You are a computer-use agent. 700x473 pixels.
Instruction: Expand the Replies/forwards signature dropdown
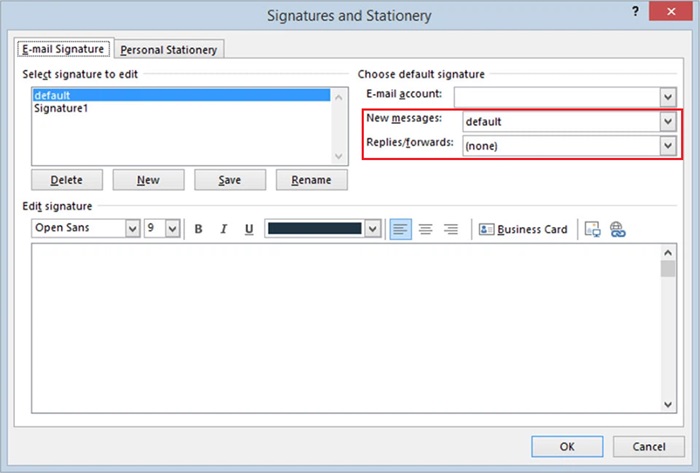point(668,146)
